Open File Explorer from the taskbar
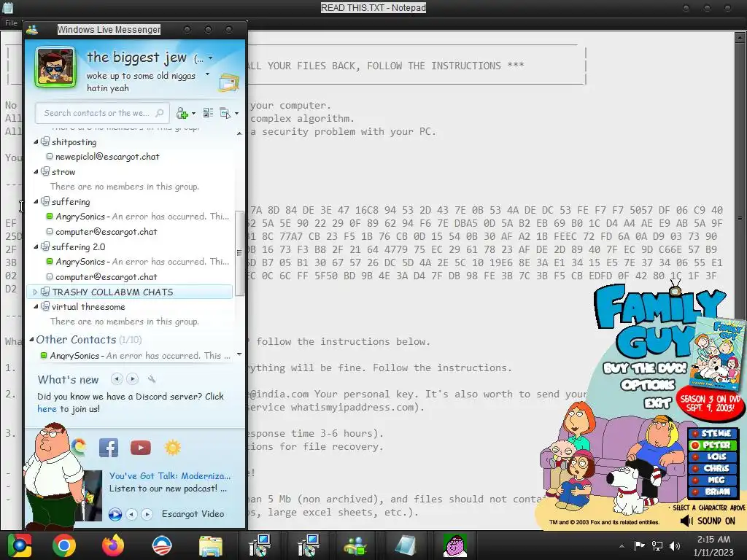This screenshot has height=560, width=747. pyautogui.click(x=210, y=546)
